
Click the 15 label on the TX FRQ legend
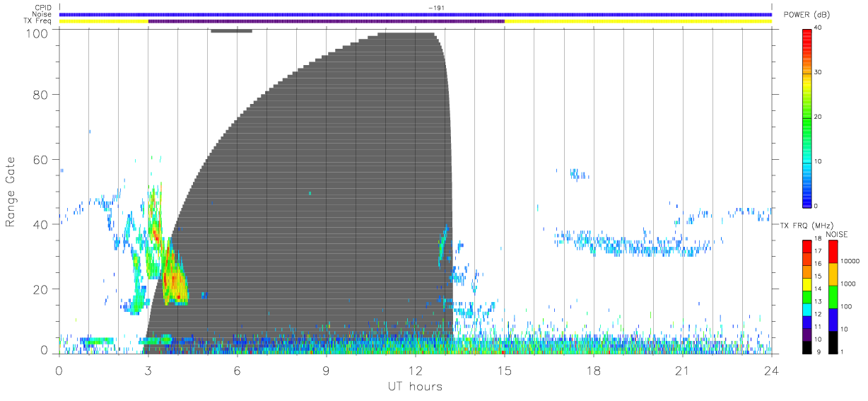(817, 276)
